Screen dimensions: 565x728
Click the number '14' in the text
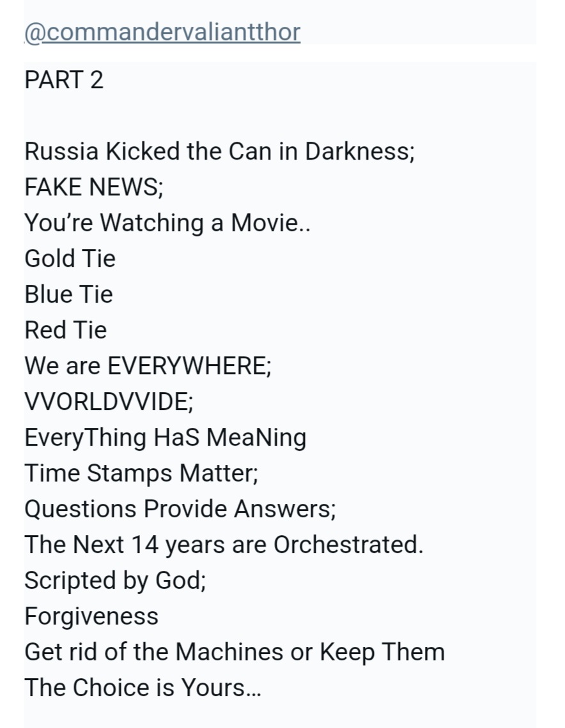[x=146, y=545]
